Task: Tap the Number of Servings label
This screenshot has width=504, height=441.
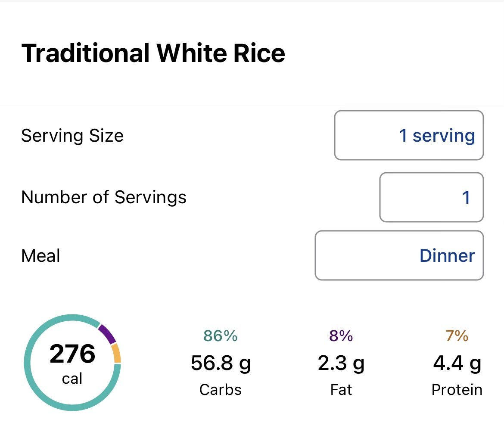Action: (x=104, y=197)
